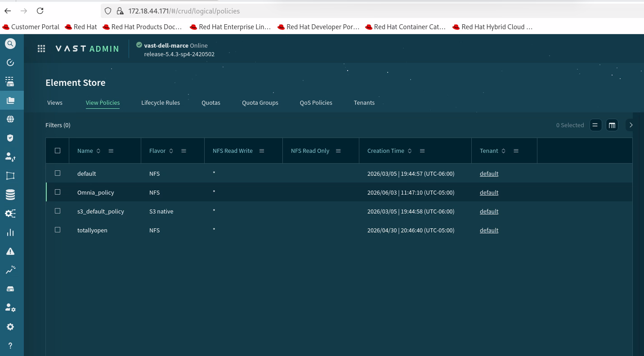The height and width of the screenshot is (356, 644).
Task: Open the Flavor column menu
Action: [184, 151]
